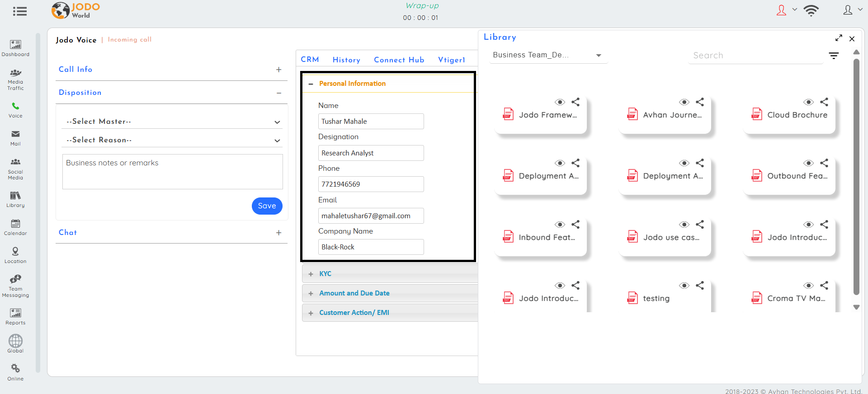
Task: Switch to the Vtiger1 tab
Action: pyautogui.click(x=452, y=60)
